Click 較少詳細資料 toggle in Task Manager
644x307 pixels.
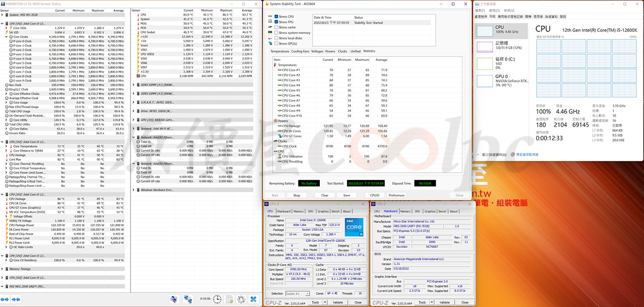point(494,154)
